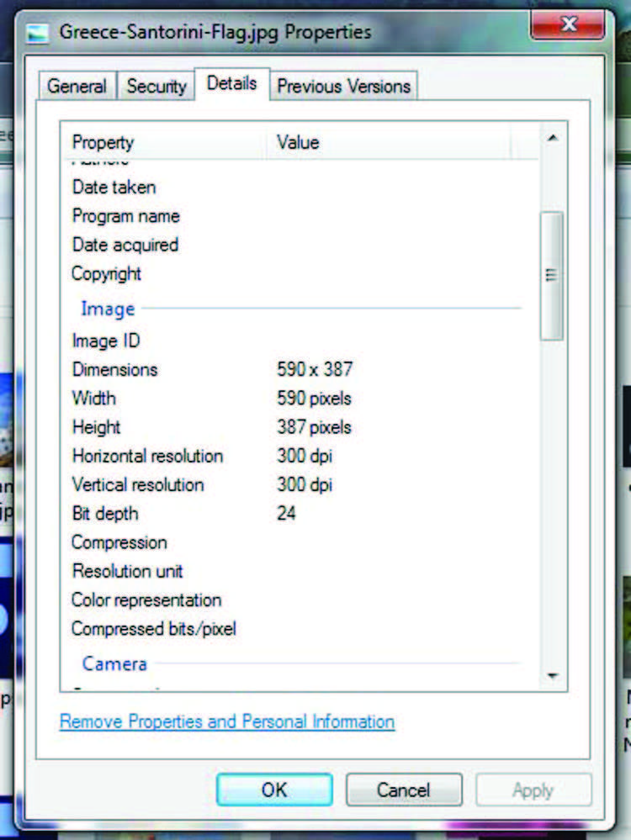
Task: Click the scrollbar down arrow
Action: (x=552, y=675)
